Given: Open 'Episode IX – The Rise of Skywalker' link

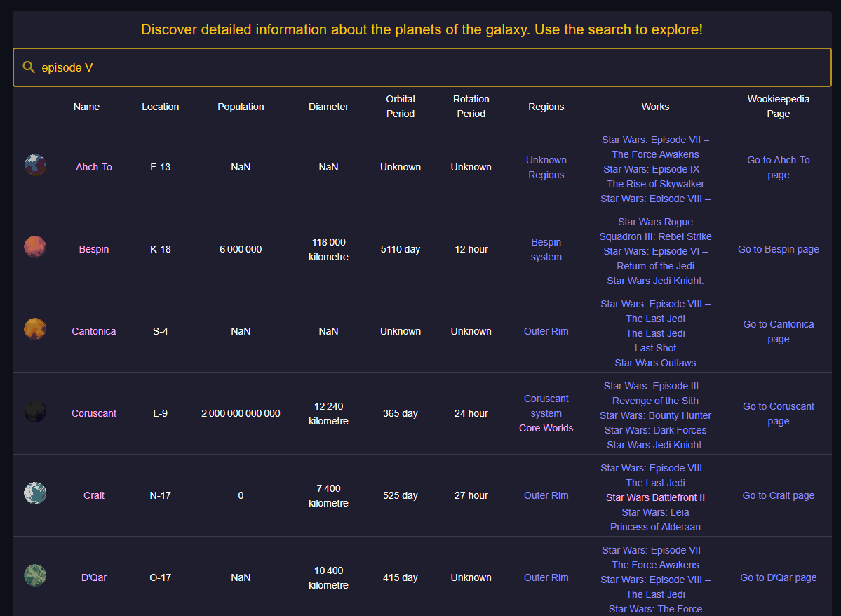Looking at the screenshot, I should pos(655,177).
